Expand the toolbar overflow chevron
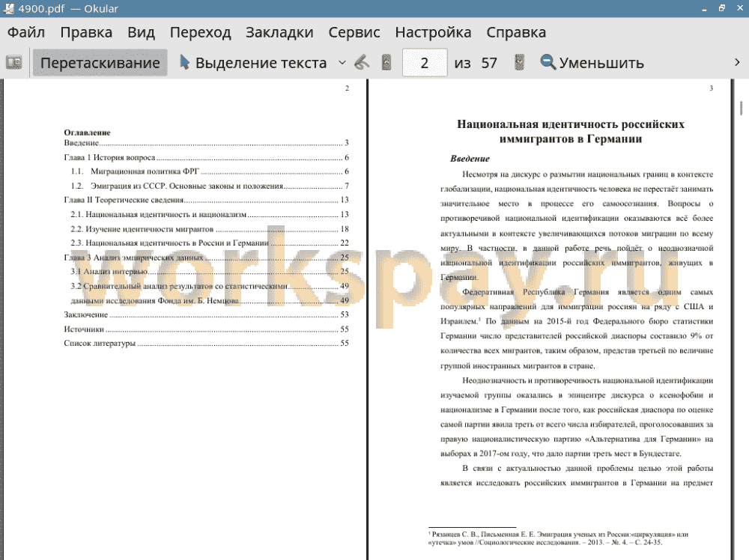This screenshot has width=749, height=560. click(737, 63)
